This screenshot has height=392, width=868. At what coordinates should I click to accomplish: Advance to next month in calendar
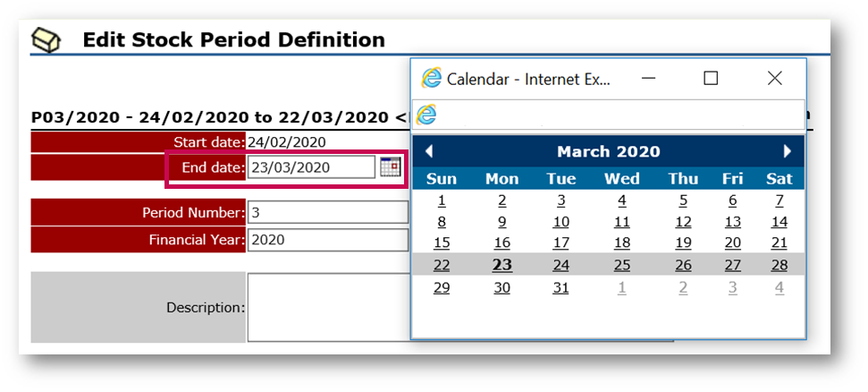coord(788,151)
